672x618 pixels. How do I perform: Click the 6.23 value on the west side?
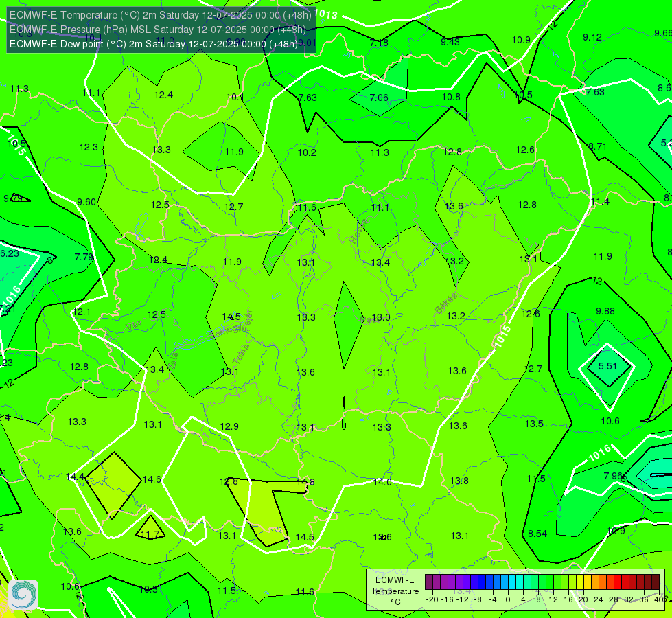click(x=10, y=253)
